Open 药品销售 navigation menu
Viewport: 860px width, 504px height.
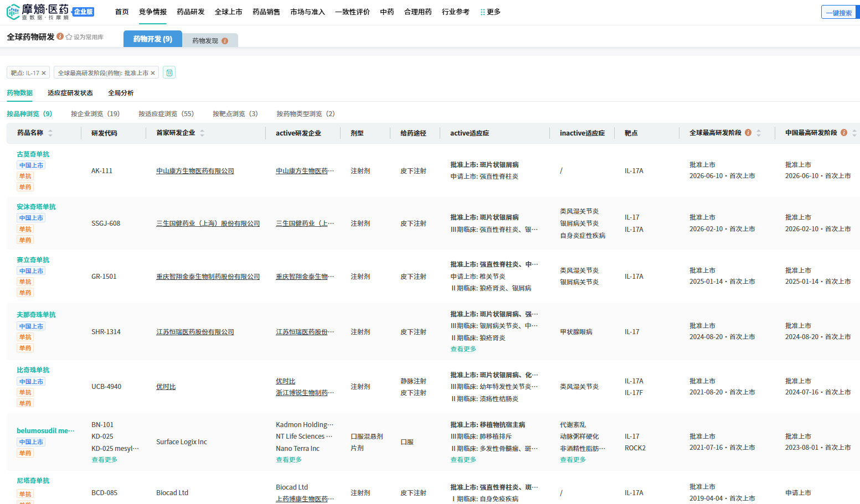click(x=266, y=12)
